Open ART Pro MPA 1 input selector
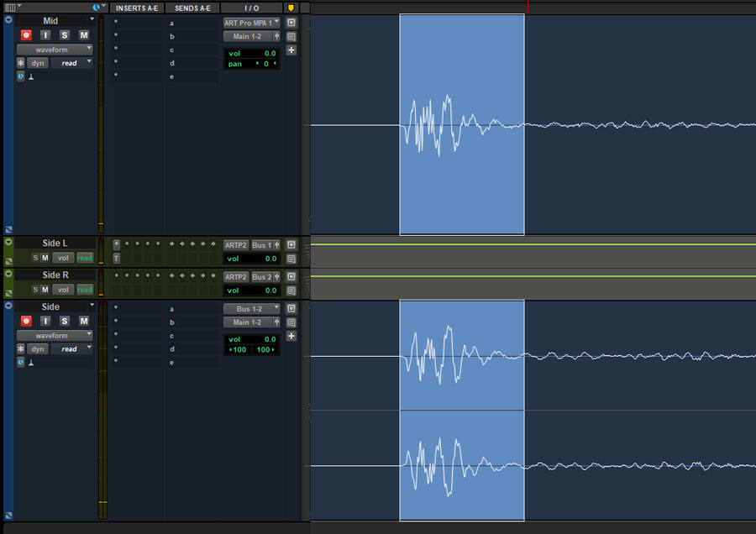 [x=251, y=23]
